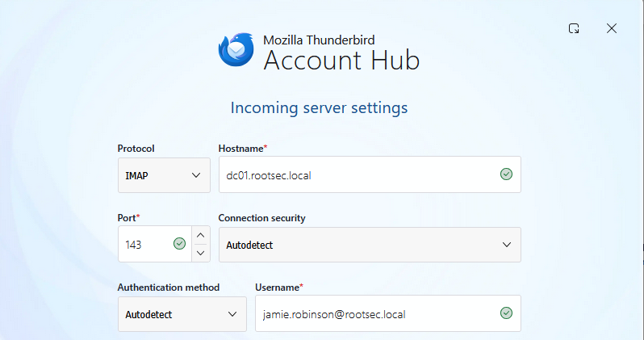Open the Connection security dropdown
The height and width of the screenshot is (340, 644).
[x=370, y=245]
